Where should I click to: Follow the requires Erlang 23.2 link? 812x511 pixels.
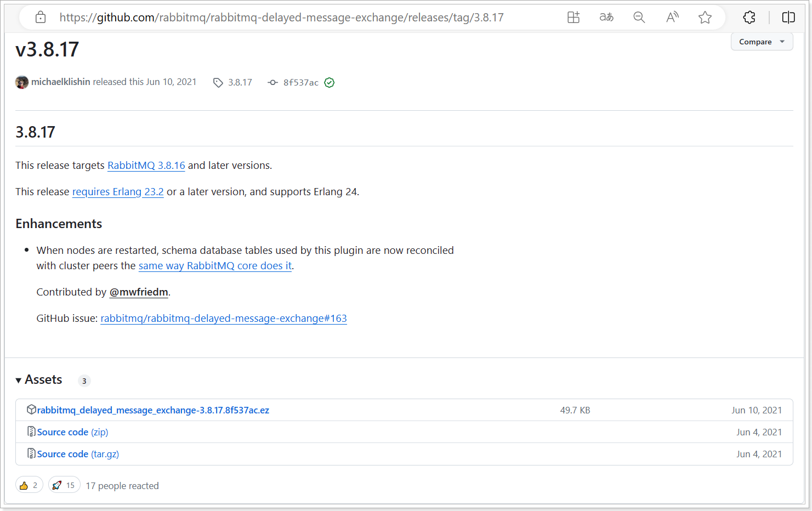point(118,192)
